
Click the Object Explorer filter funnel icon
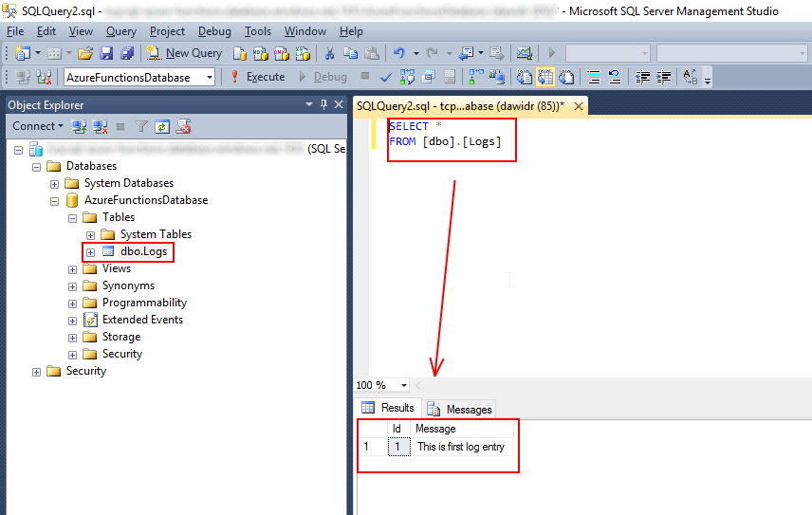pos(141,126)
